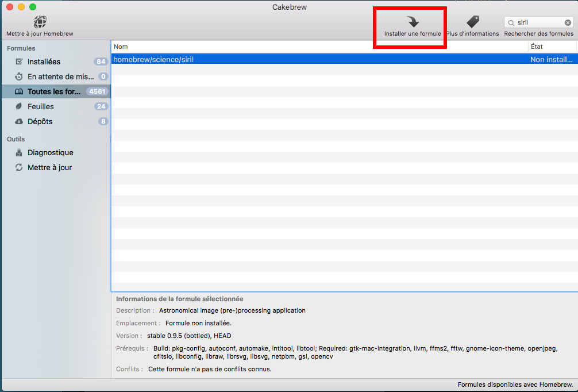Click the Installer une formule arrow icon

click(413, 22)
